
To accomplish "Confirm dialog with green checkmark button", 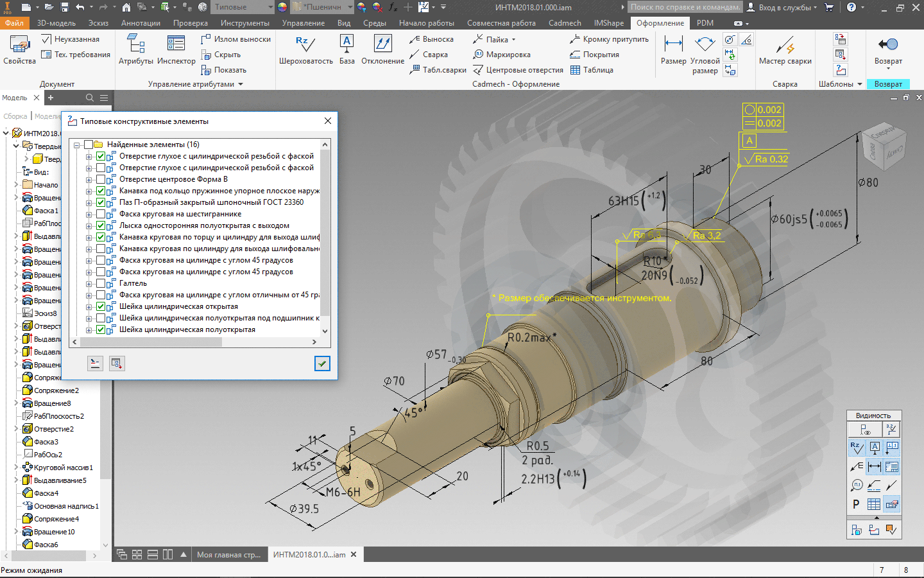I will click(322, 363).
